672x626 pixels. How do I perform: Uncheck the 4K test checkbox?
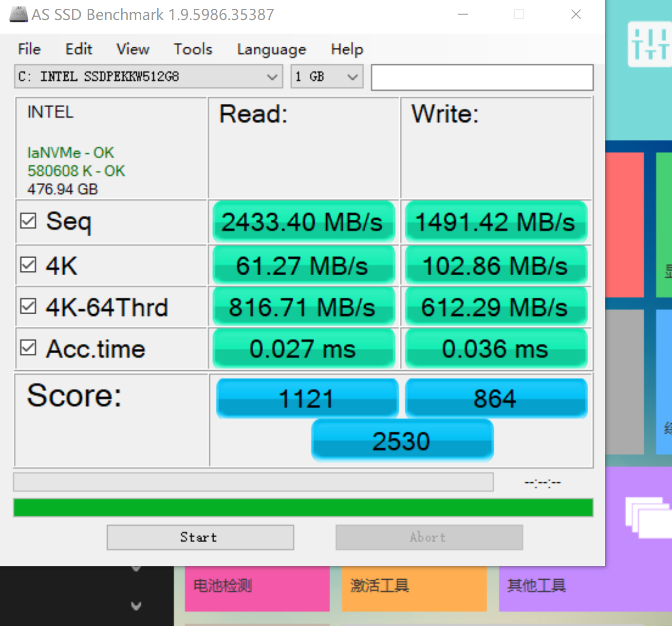[x=28, y=265]
